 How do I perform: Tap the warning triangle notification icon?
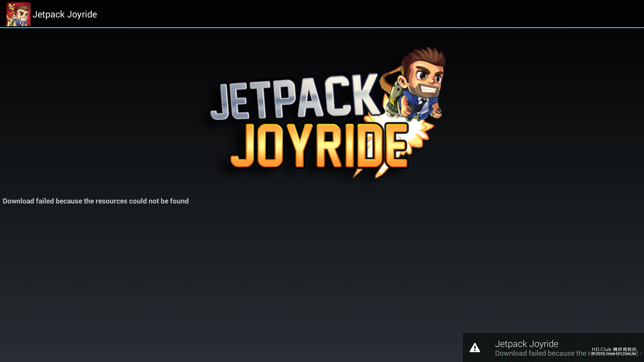pyautogui.click(x=475, y=348)
